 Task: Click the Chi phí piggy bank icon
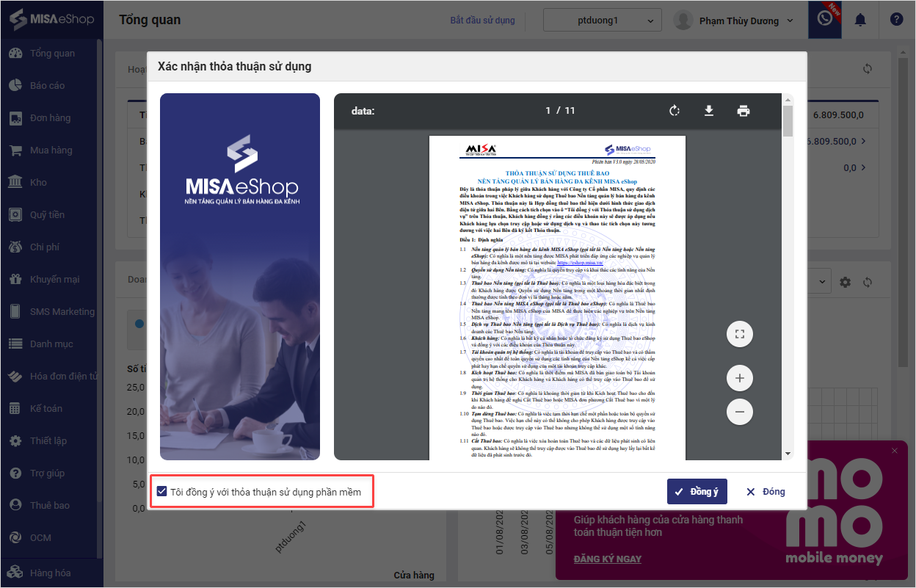point(15,247)
